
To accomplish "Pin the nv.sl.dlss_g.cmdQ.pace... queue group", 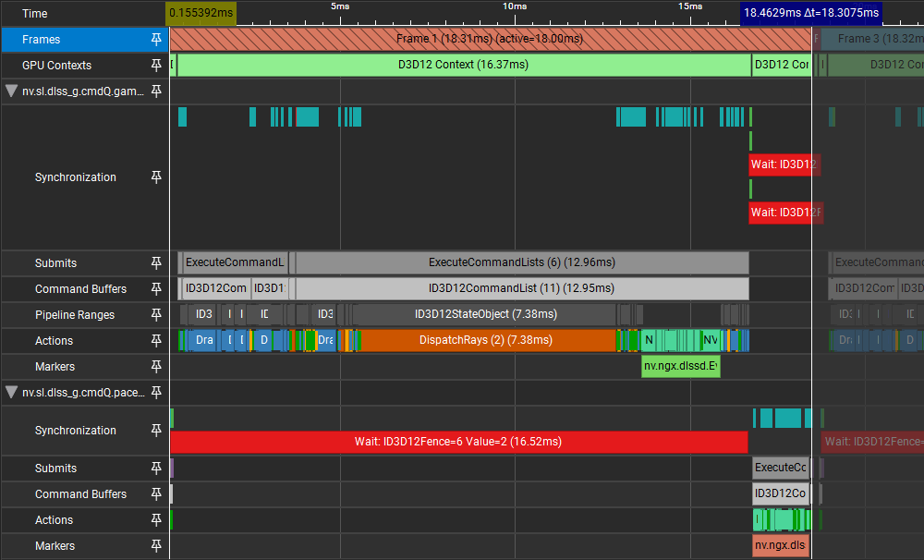I will (156, 393).
